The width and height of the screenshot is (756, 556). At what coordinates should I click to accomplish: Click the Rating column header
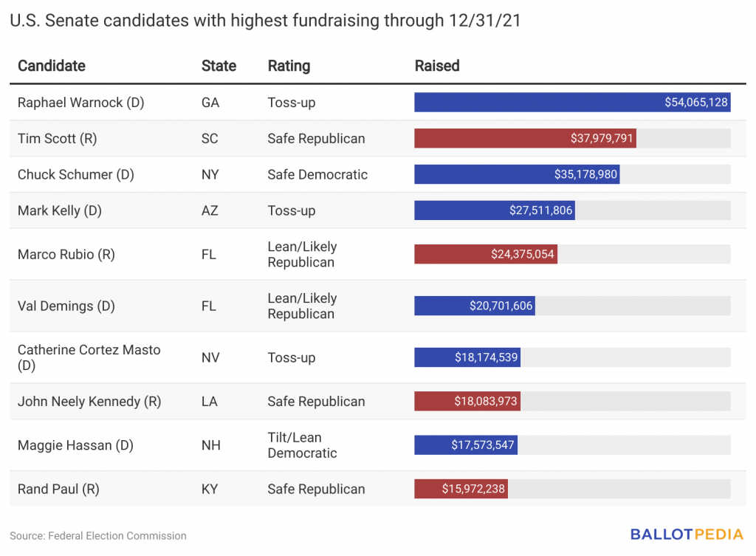pos(289,66)
